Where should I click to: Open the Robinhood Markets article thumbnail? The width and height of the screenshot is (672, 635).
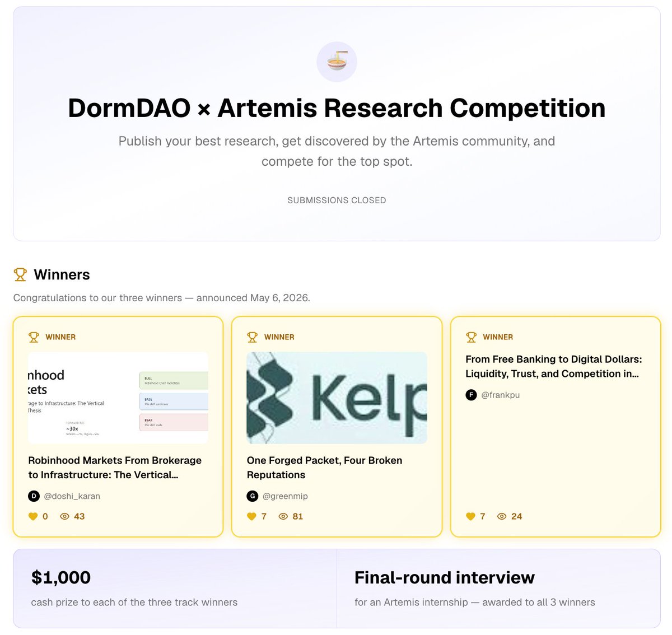tap(118, 398)
